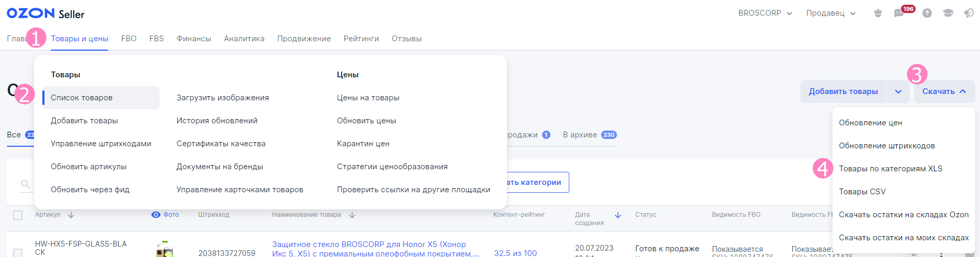Open Карантин цен
This screenshot has height=257, width=980.
363,144
